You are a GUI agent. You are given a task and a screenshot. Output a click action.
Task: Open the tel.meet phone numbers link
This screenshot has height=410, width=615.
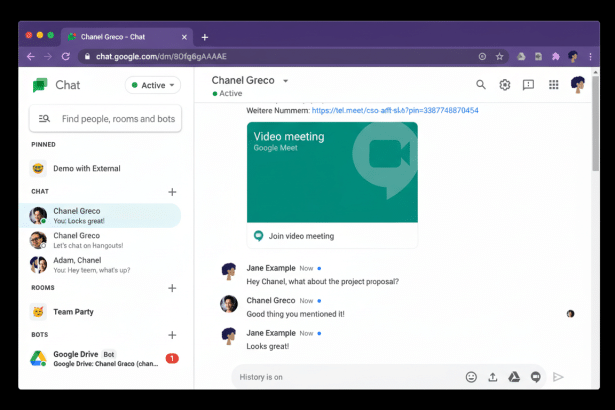[x=395, y=110]
